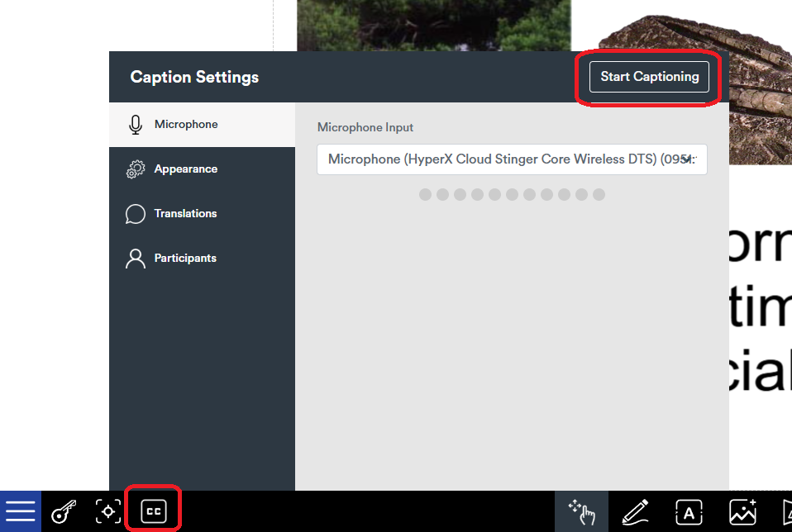The width and height of the screenshot is (792, 532).
Task: Click the guitar-shaped icon in bottom toolbar
Action: pyautogui.click(x=64, y=512)
